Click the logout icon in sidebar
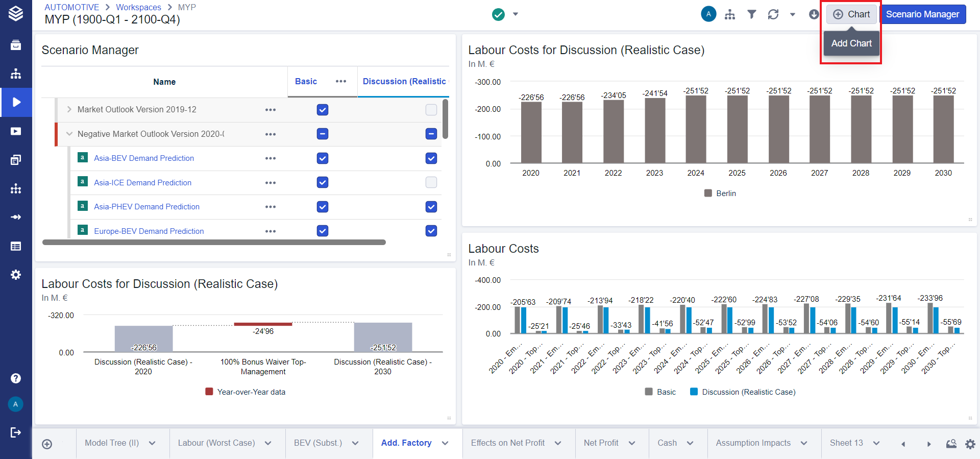 pos(16,432)
